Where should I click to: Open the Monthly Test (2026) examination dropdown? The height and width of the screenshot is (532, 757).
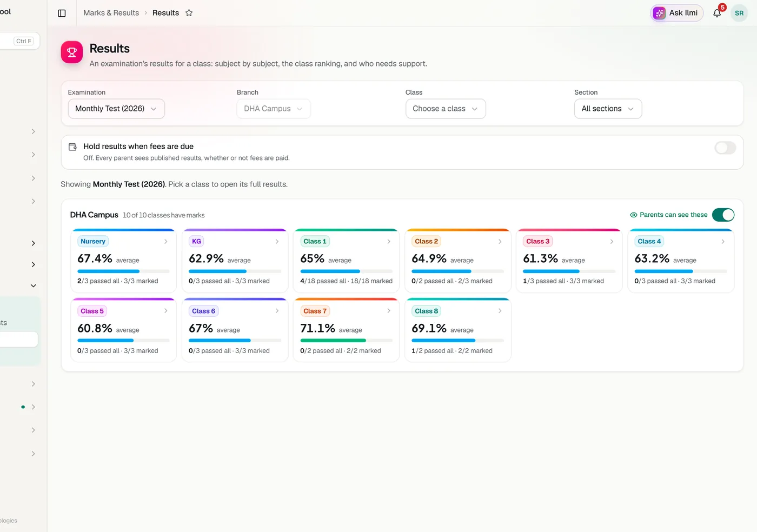pos(116,109)
